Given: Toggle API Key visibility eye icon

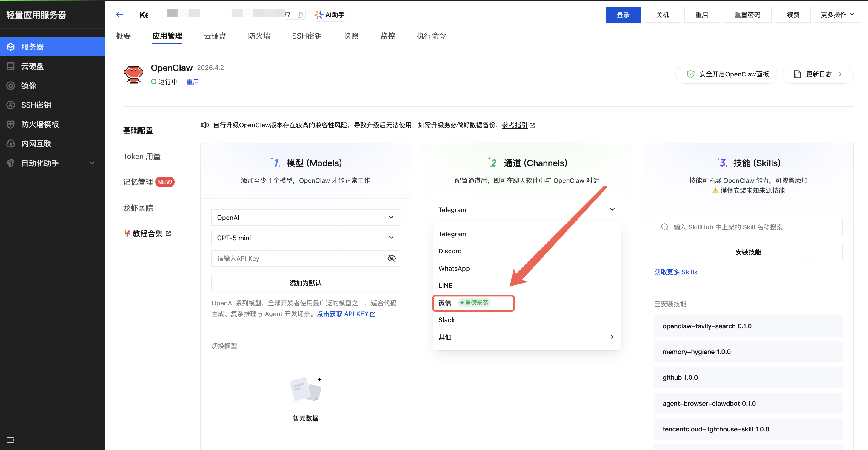Looking at the screenshot, I should tap(391, 258).
